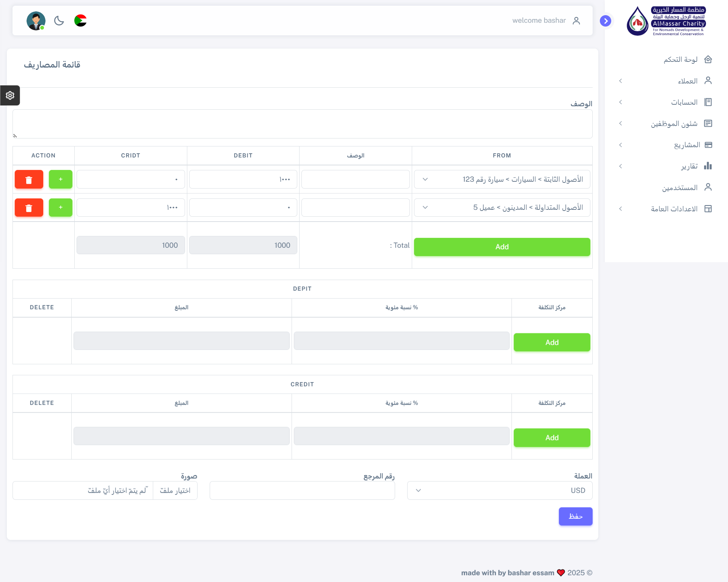Toggle dark mode moon icon
The height and width of the screenshot is (582, 728).
point(59,20)
